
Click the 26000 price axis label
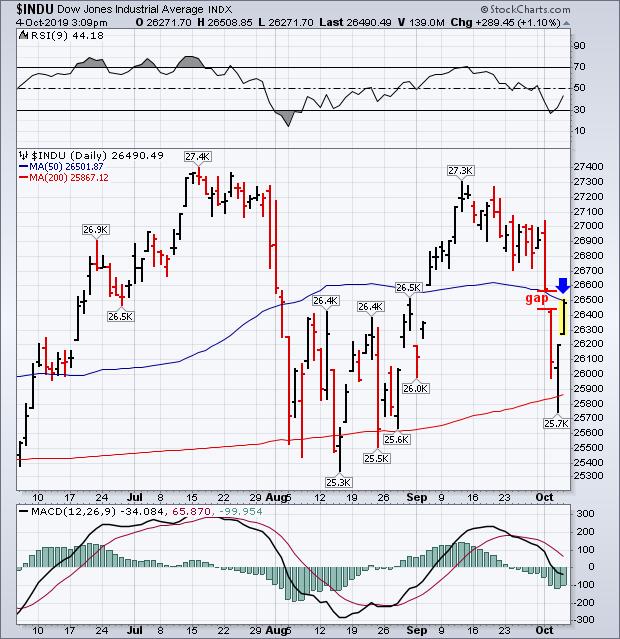tap(588, 374)
